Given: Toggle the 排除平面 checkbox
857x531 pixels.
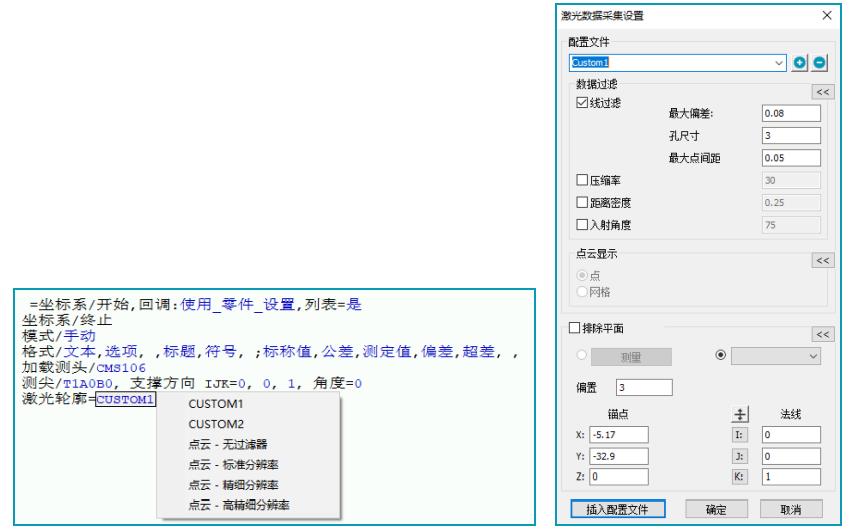Looking at the screenshot, I should tap(573, 328).
